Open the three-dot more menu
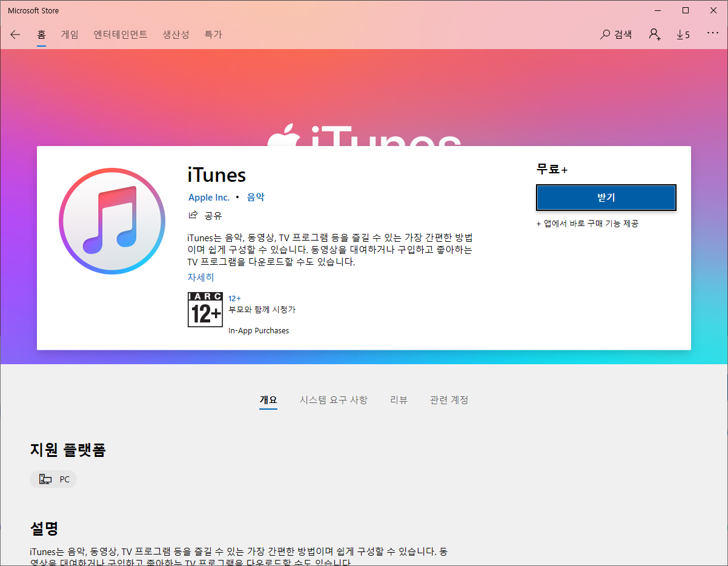This screenshot has width=728, height=566. [712, 34]
